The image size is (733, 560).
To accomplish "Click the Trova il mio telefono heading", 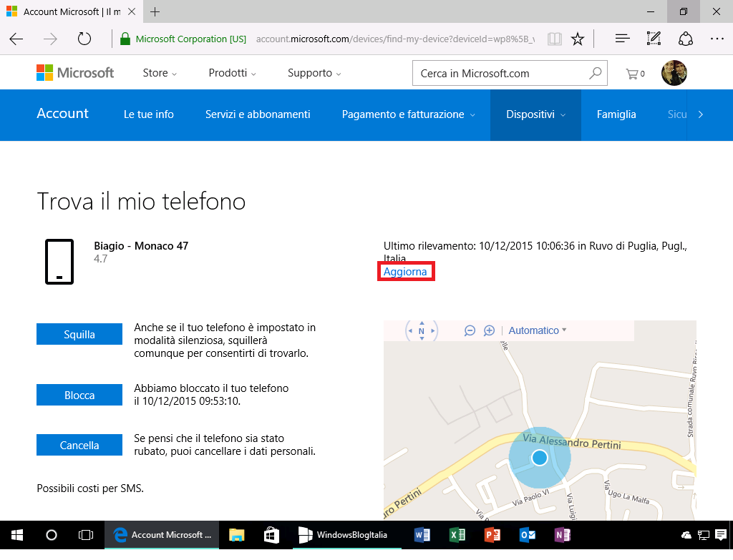I will coord(141,202).
